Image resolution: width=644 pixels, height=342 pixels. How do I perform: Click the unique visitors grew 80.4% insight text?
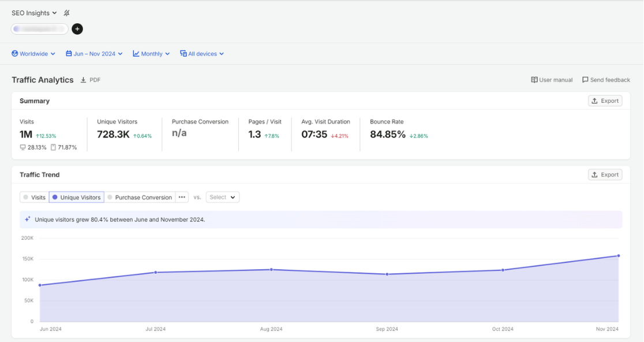[x=120, y=220]
